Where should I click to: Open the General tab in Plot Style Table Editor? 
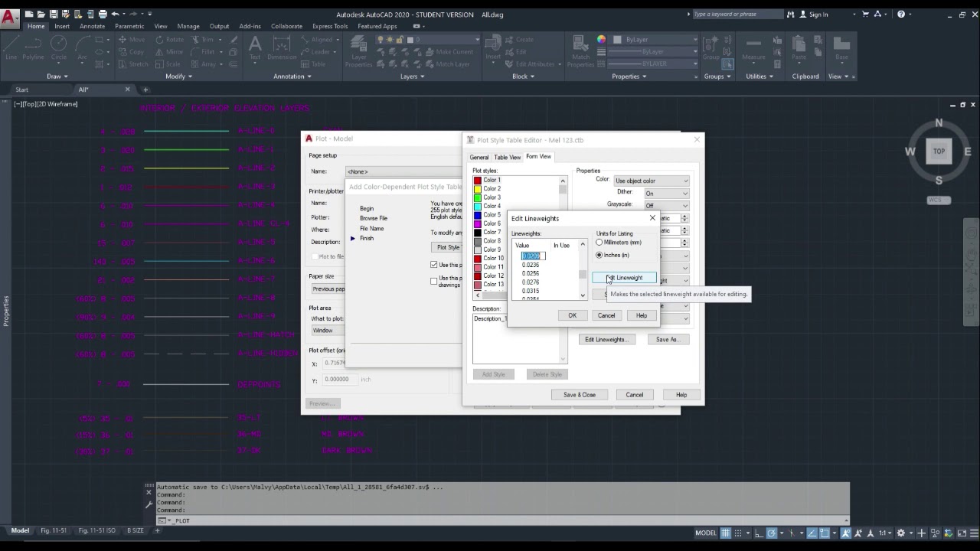pyautogui.click(x=479, y=157)
